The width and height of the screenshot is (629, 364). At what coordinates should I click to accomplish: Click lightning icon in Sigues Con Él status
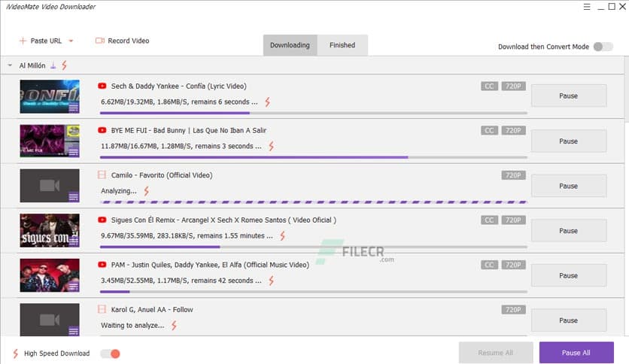[283, 235]
